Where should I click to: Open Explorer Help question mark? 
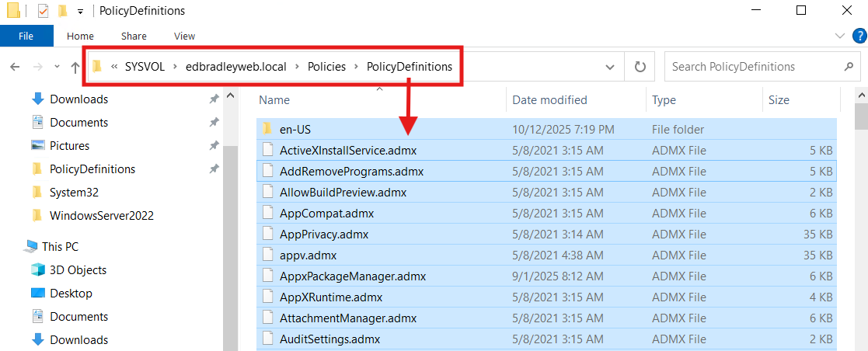[x=859, y=36]
